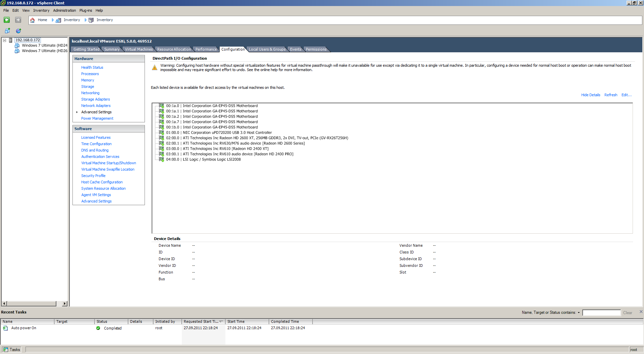Viewport: 644px width, 354px height.
Task: Click the new virtual machine toolbar icon
Action: point(7,31)
